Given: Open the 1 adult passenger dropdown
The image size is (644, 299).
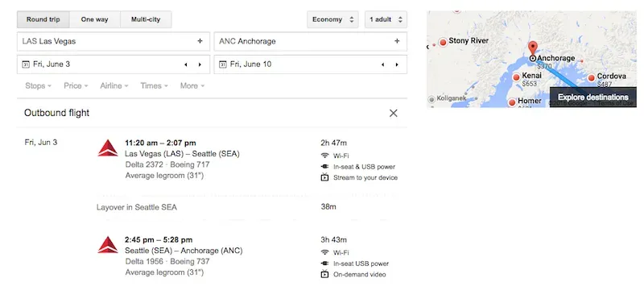Looking at the screenshot, I should (x=386, y=19).
